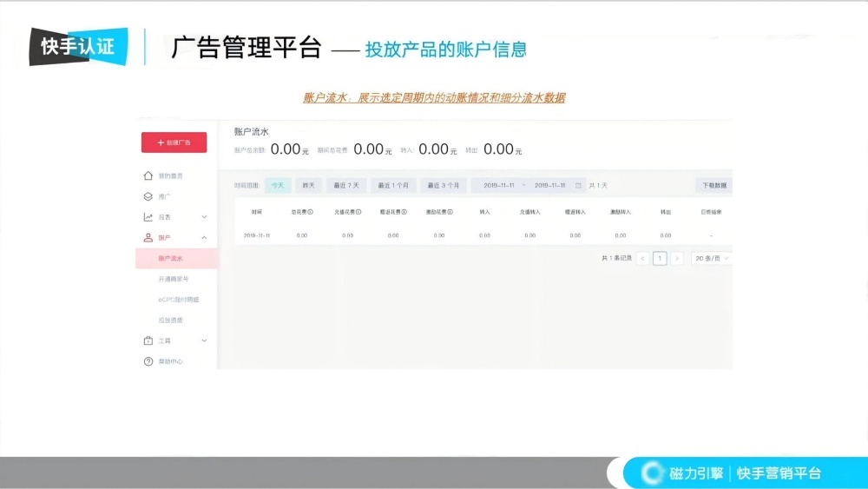Open 开通商家号 sidebar item

tap(174, 279)
